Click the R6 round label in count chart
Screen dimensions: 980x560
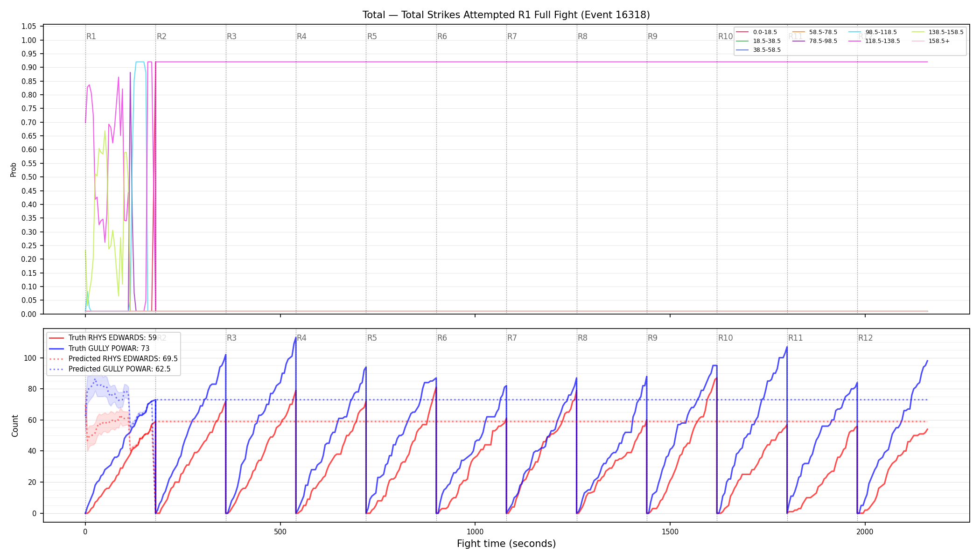442,338
